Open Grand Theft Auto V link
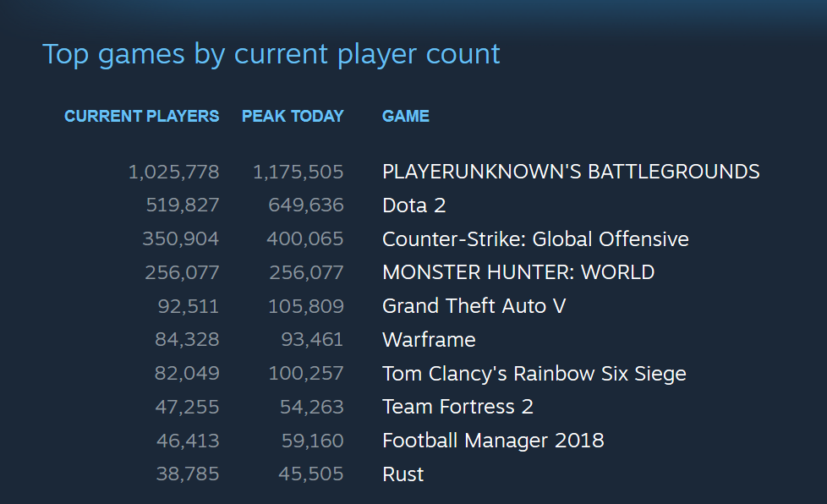This screenshot has height=504, width=827. (x=474, y=306)
